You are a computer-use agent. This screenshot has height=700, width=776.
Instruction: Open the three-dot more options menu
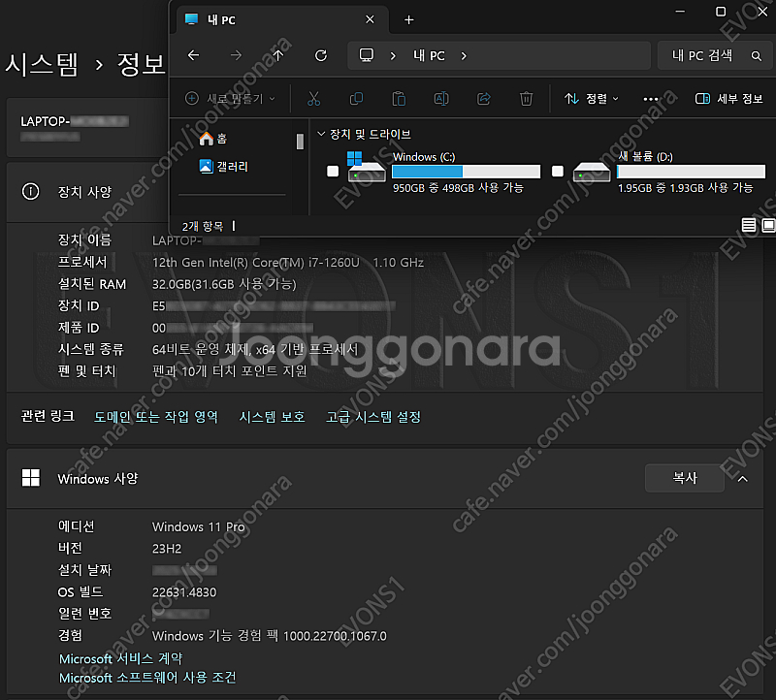(x=651, y=99)
